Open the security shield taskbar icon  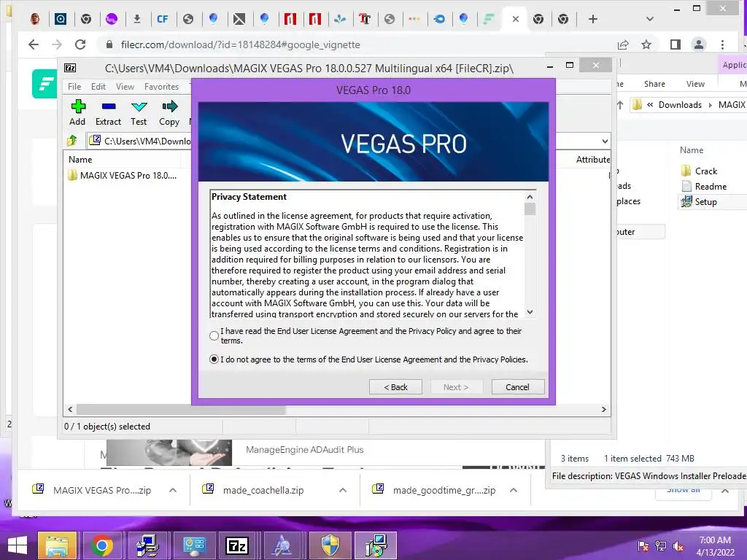point(330,545)
